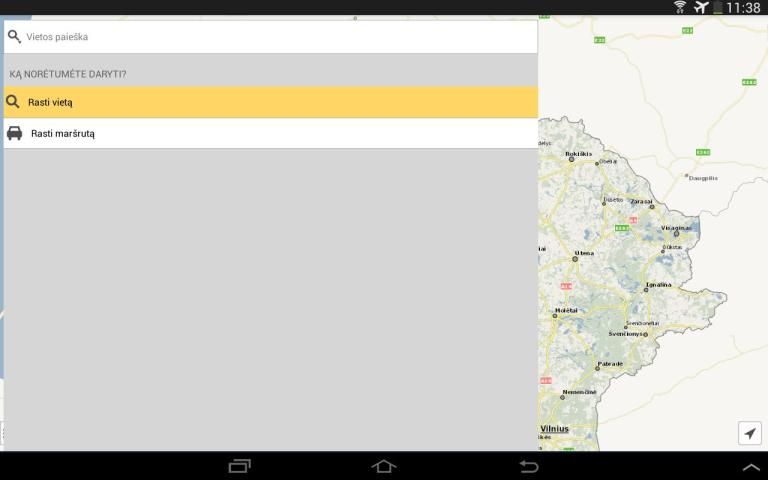Screen dimensions: 768x480
Task: Open status bar clock showing 11:38
Action: (744, 8)
